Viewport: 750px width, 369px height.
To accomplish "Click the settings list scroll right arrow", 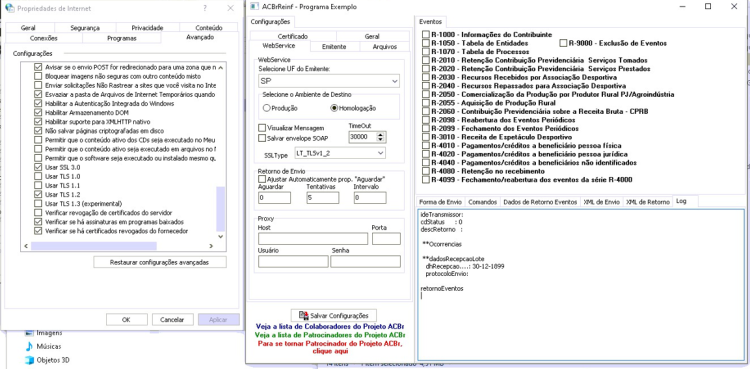I will (x=211, y=246).
